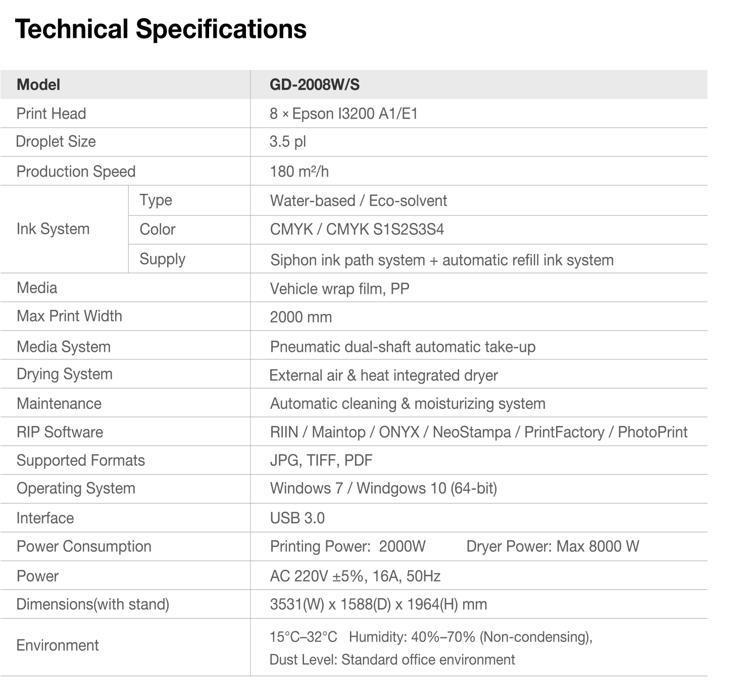This screenshot has height=700, width=754.
Task: Select the Dust Level environment text
Action: pos(392,660)
